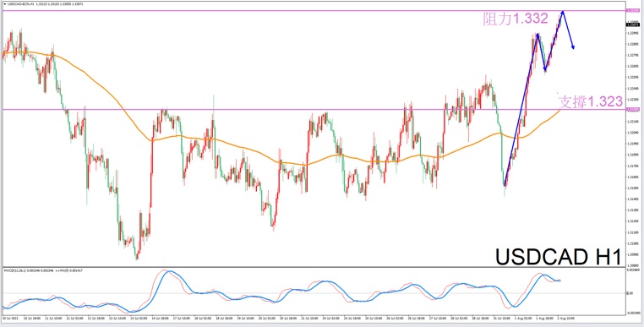The image size is (644, 327).
Task: Click the 14 Jul 02:00 time label
Action: (x=138, y=318)
